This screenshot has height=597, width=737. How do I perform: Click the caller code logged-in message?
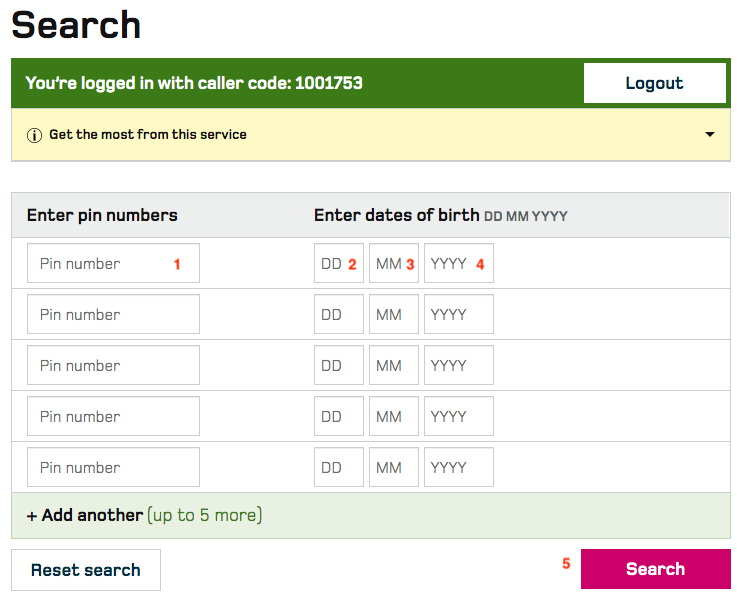tap(194, 83)
